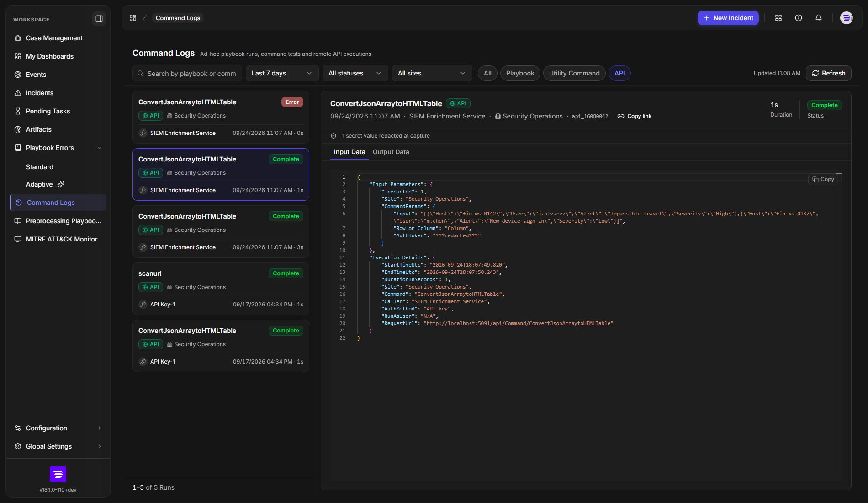Click the Complete status badge in details
868x503 pixels.
[824, 105]
